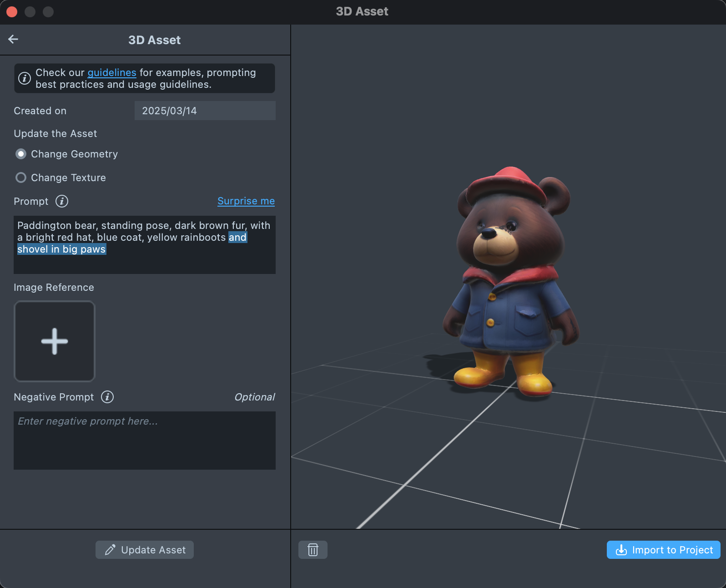Click the Created on date field
This screenshot has width=726, height=588.
pos(205,111)
